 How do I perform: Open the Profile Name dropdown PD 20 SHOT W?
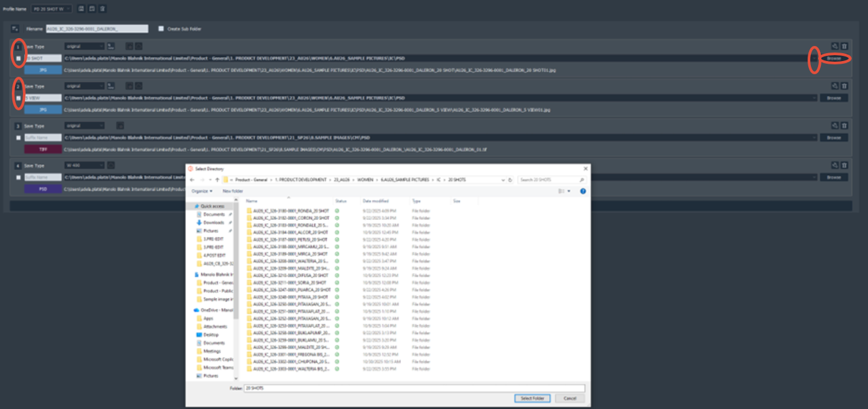click(x=52, y=9)
